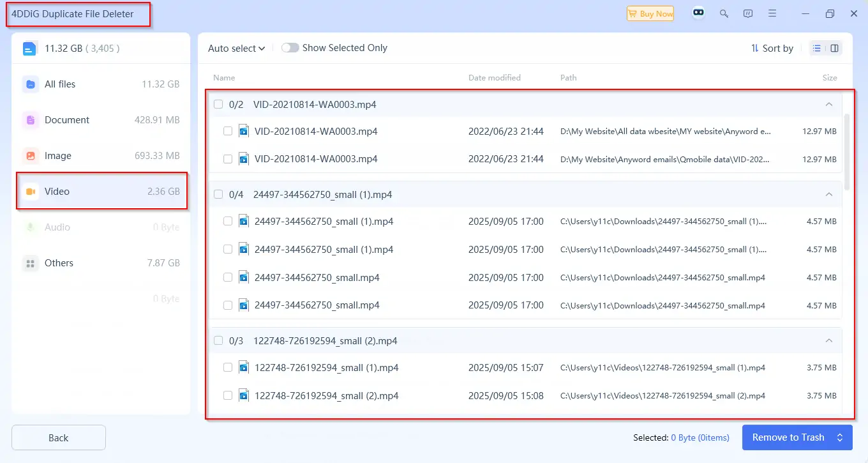
Task: Click the file list vertical scrollbar
Action: point(847,152)
